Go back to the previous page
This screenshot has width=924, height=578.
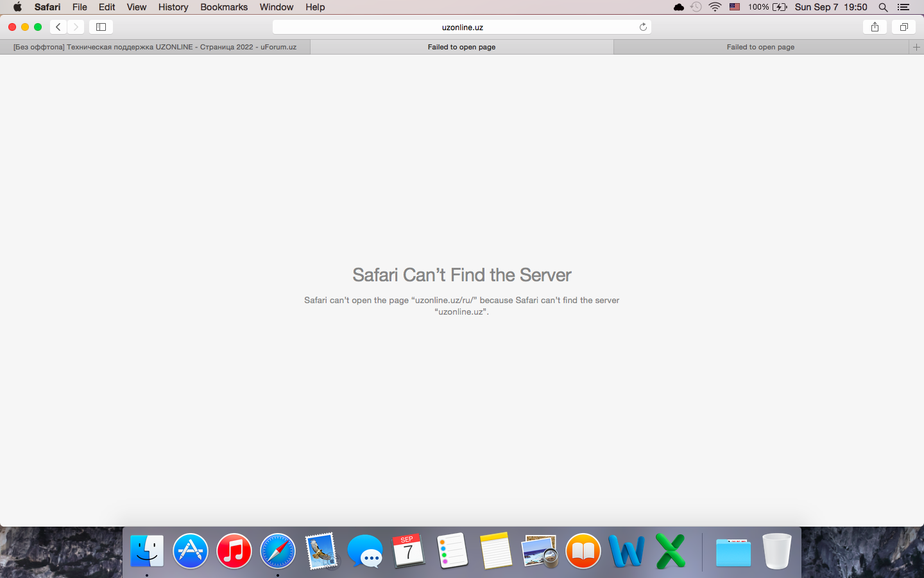[x=58, y=27]
